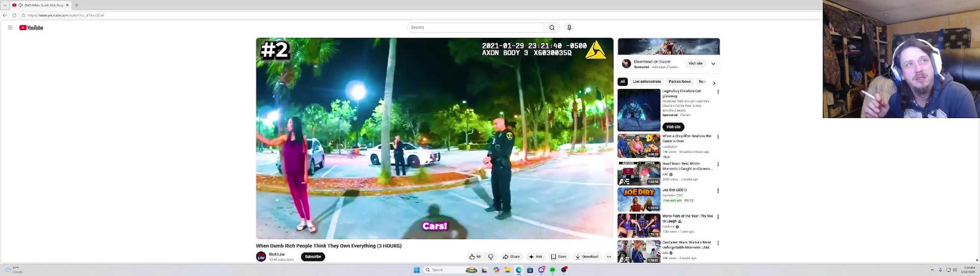Subscribe to the Red Law channel
The image size is (980, 276).
313,257
